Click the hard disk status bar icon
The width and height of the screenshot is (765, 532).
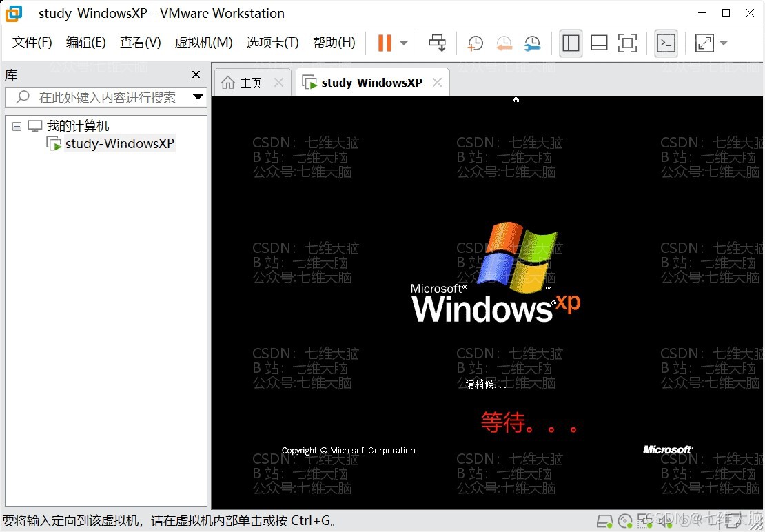(x=604, y=521)
